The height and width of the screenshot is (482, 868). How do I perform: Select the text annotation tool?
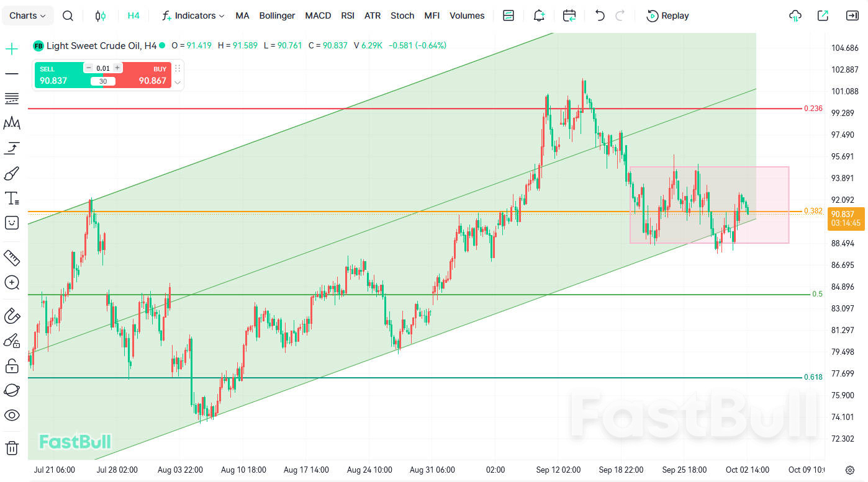pos(12,198)
